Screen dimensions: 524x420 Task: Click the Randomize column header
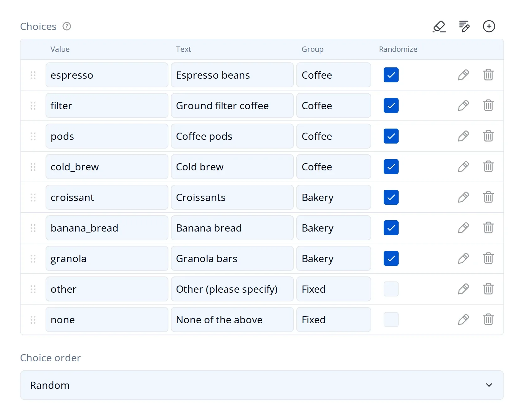pos(398,49)
